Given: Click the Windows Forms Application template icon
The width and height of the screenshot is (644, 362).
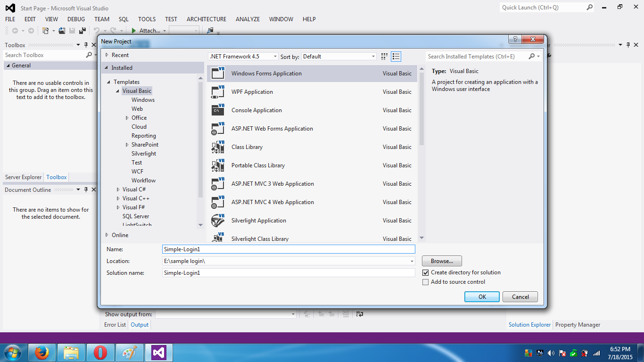Looking at the screenshot, I should [x=218, y=73].
